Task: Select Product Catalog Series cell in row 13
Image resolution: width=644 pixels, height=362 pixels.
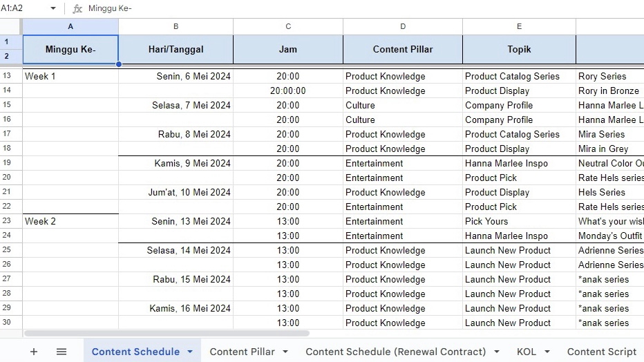Action: click(519, 77)
